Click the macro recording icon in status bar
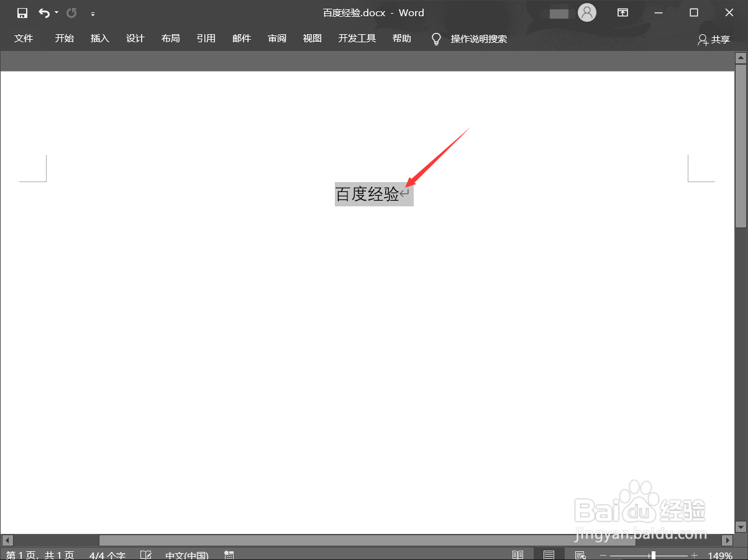748x560 pixels. point(229,554)
